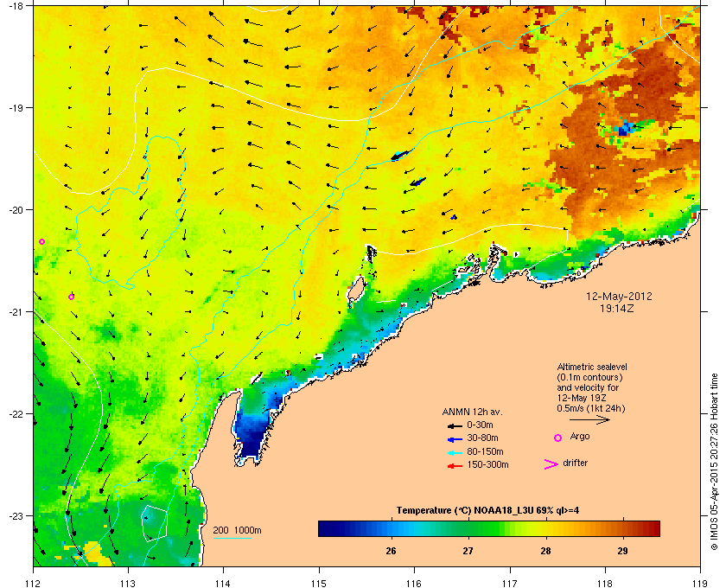
Task: Click the latitude axis label '-18'
Action: (x=16, y=5)
